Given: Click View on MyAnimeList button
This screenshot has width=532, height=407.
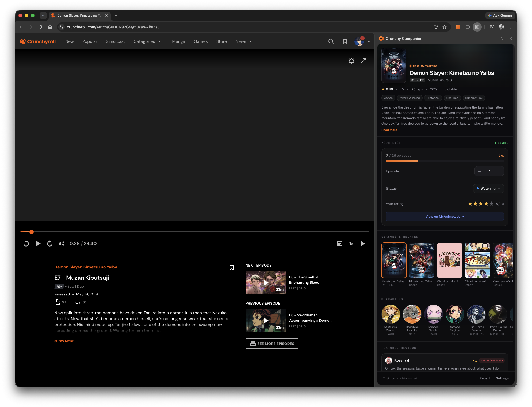Looking at the screenshot, I should coord(445,217).
